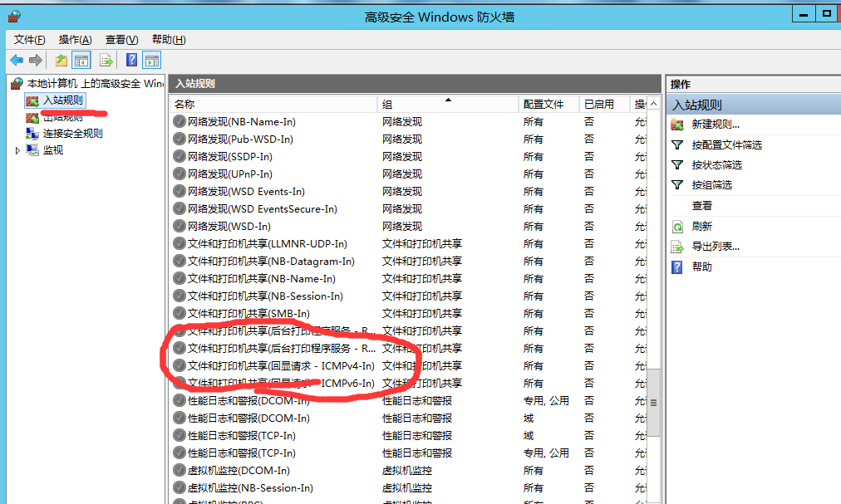Toggle the Show/Hide console tree toolbar button
The width and height of the screenshot is (841, 504).
click(x=81, y=60)
